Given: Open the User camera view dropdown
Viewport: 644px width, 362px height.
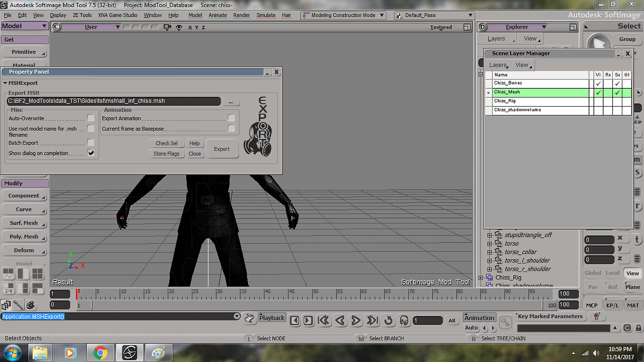Looking at the screenshot, I should (x=91, y=27).
